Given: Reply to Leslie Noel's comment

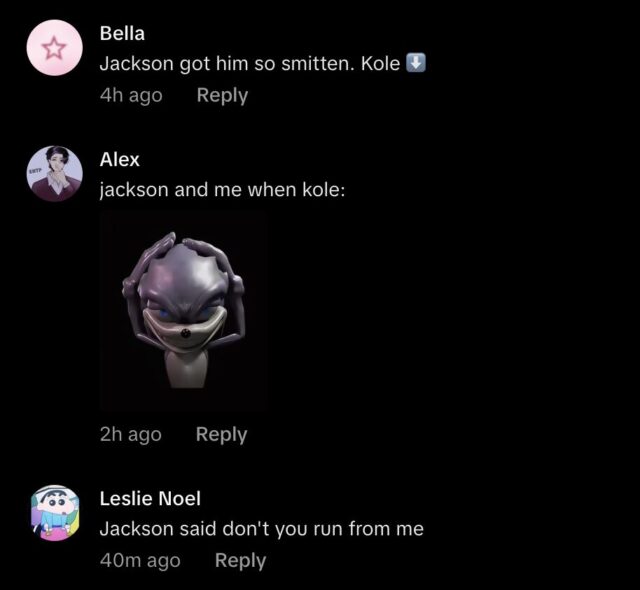Looking at the screenshot, I should (x=240, y=561).
